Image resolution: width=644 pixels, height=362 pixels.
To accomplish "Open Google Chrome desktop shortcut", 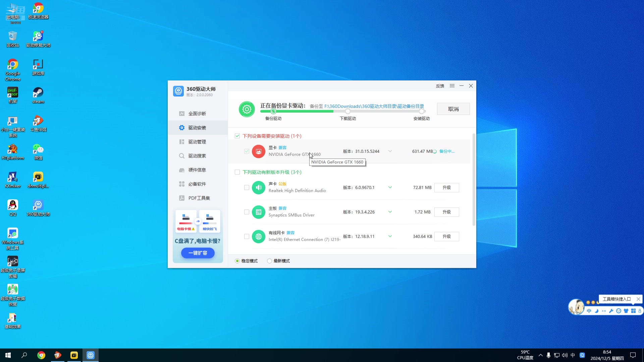I will 13,70.
